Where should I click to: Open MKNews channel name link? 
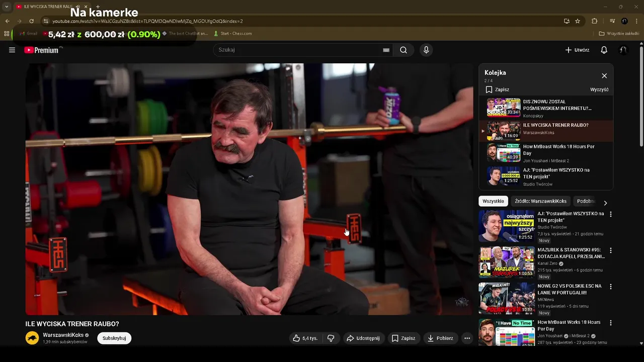546,300
